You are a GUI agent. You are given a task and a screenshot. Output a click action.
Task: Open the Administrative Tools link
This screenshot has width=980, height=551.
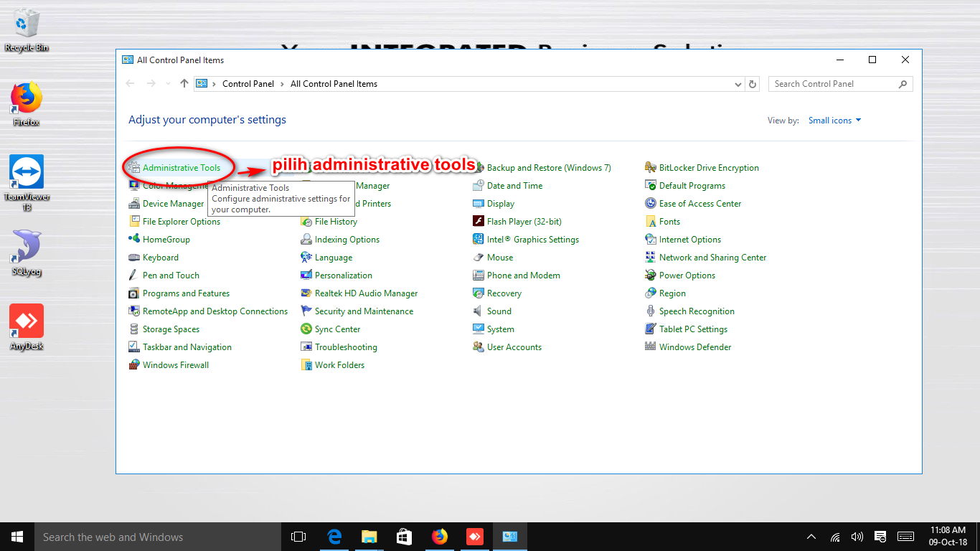coord(182,168)
